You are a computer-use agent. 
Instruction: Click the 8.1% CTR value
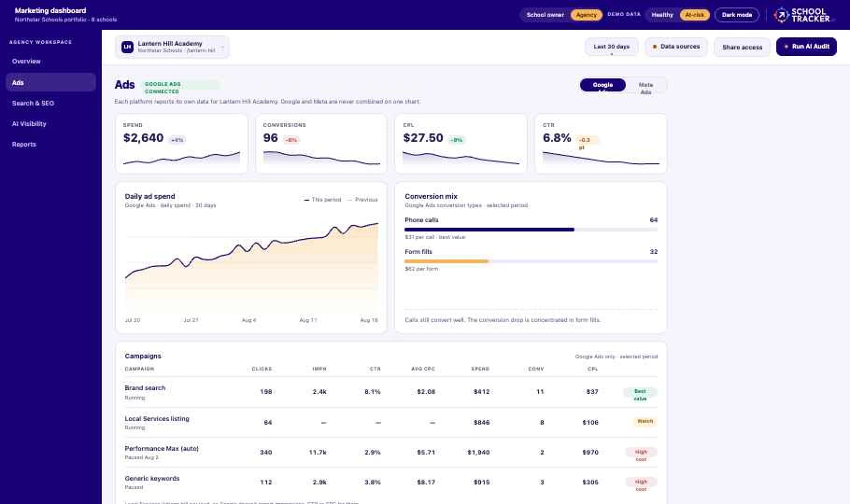tap(373, 392)
